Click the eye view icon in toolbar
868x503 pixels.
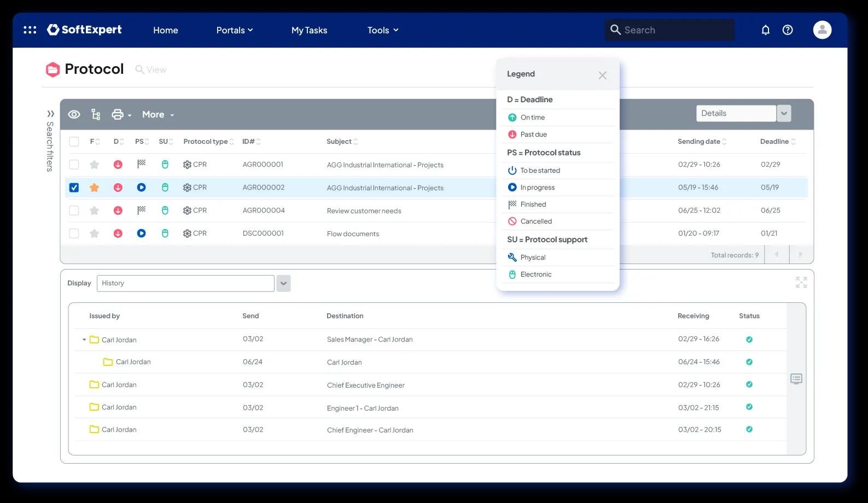(74, 114)
